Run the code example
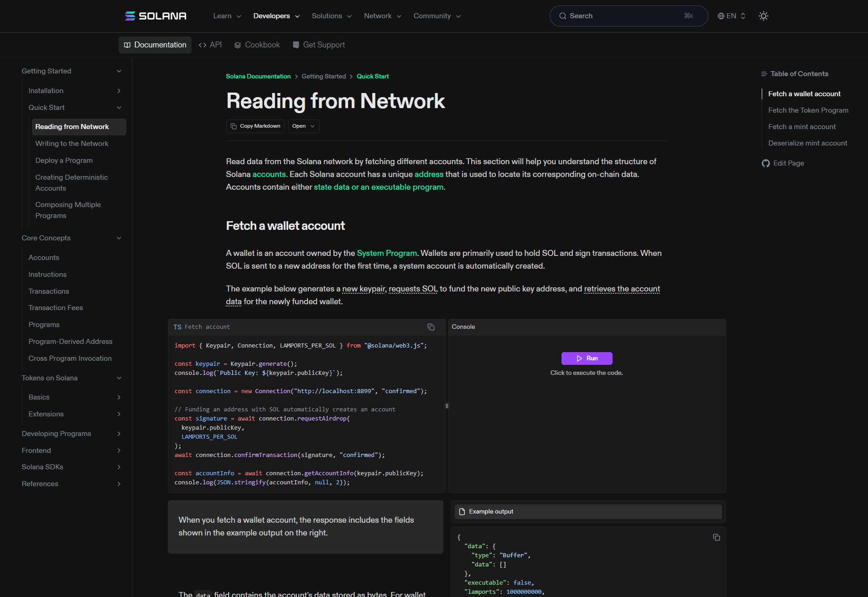 587,358
